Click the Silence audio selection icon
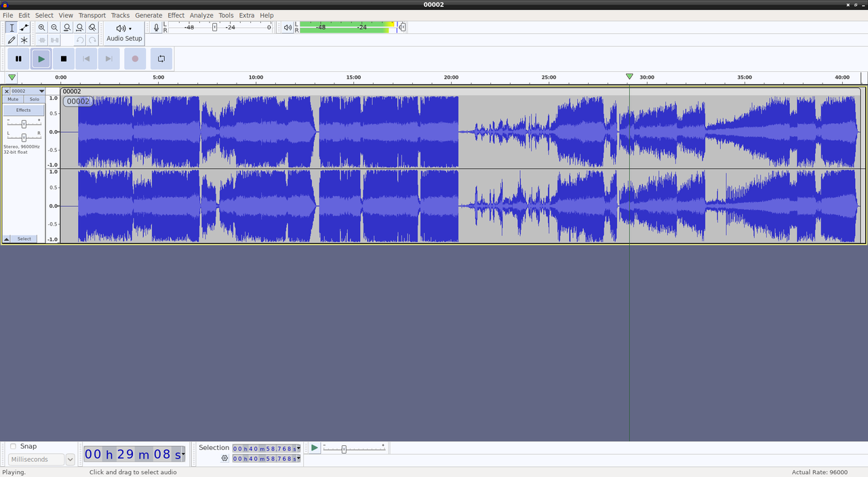The image size is (868, 477). 54,41
